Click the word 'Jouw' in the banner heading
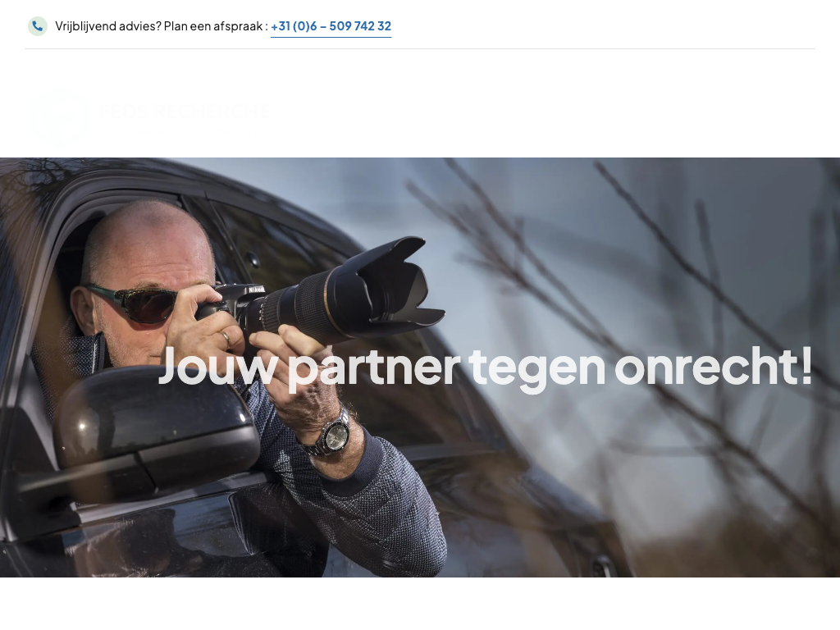 217,367
